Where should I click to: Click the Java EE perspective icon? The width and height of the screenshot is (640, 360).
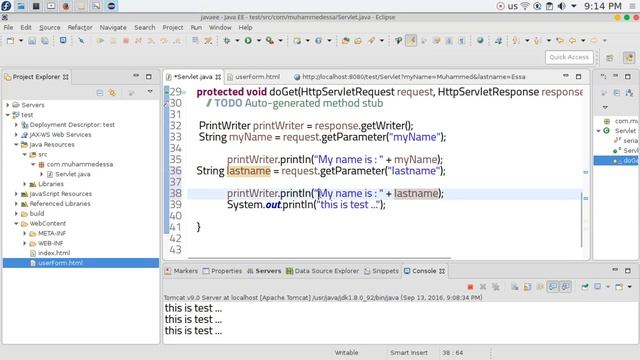[x=629, y=58]
